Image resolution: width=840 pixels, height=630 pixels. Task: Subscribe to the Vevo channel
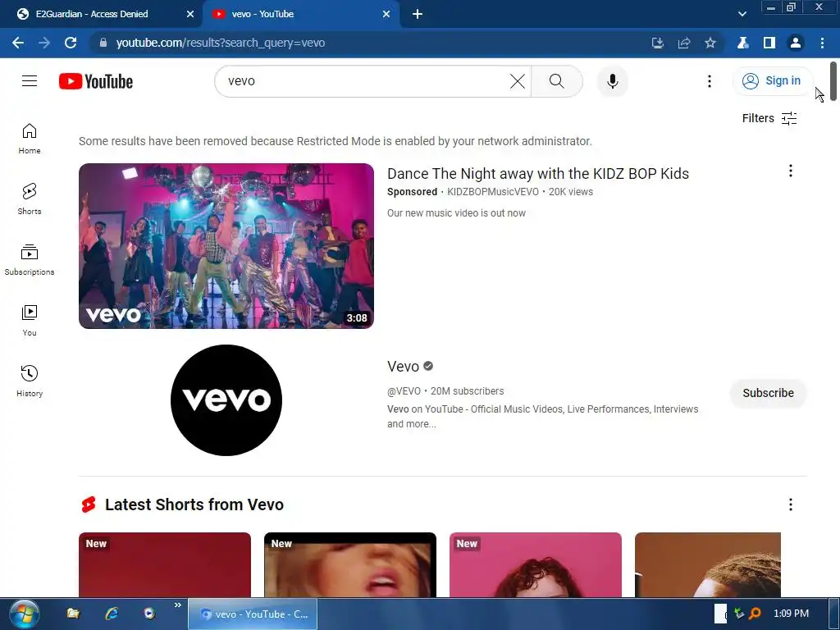(x=768, y=393)
